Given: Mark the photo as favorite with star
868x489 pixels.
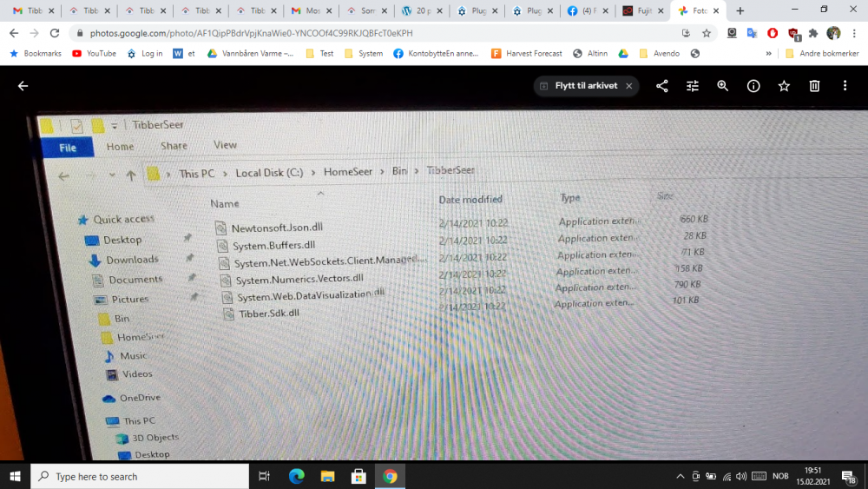Looking at the screenshot, I should (784, 86).
